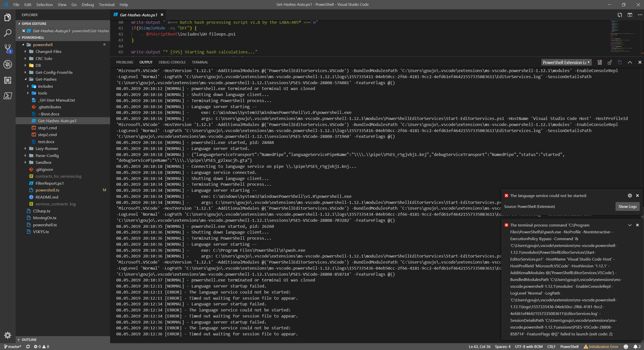
Task: Open the Search view in activity bar
Action: click(8, 33)
